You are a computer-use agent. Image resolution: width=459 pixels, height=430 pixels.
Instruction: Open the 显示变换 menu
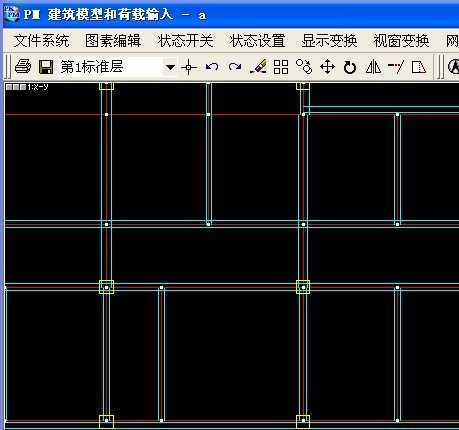coord(329,41)
